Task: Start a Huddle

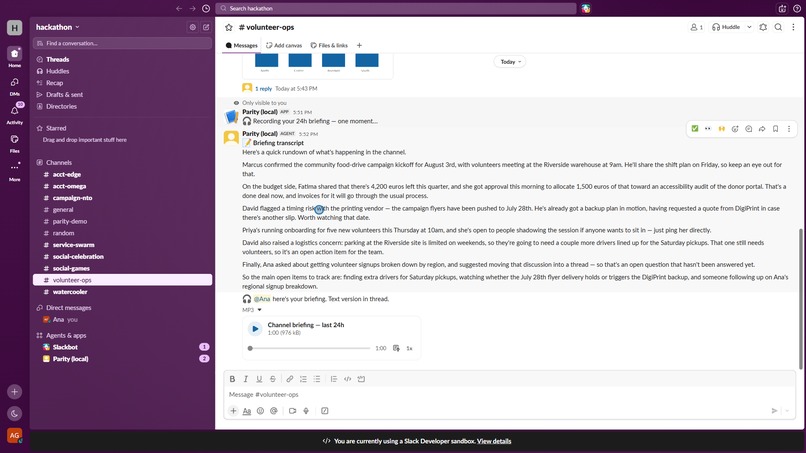Action: pyautogui.click(x=726, y=27)
